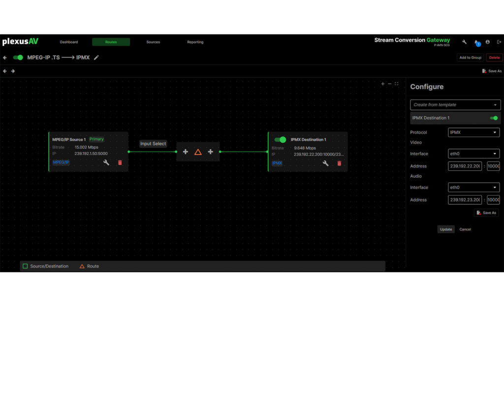This screenshot has height=420, width=504.
Task: Delete IPMX Destination 1 with trash icon
Action: [x=339, y=163]
